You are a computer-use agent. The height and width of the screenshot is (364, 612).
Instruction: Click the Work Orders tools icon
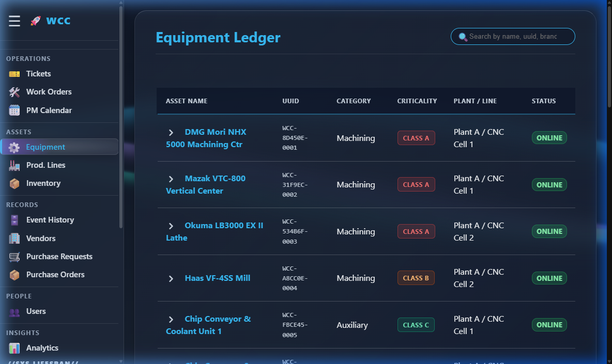pos(14,92)
